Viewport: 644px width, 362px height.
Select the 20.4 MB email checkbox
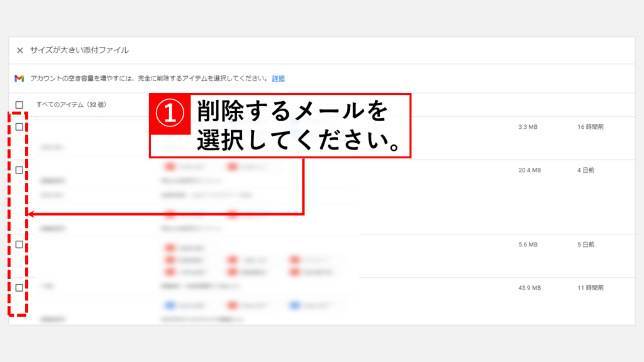pyautogui.click(x=19, y=170)
